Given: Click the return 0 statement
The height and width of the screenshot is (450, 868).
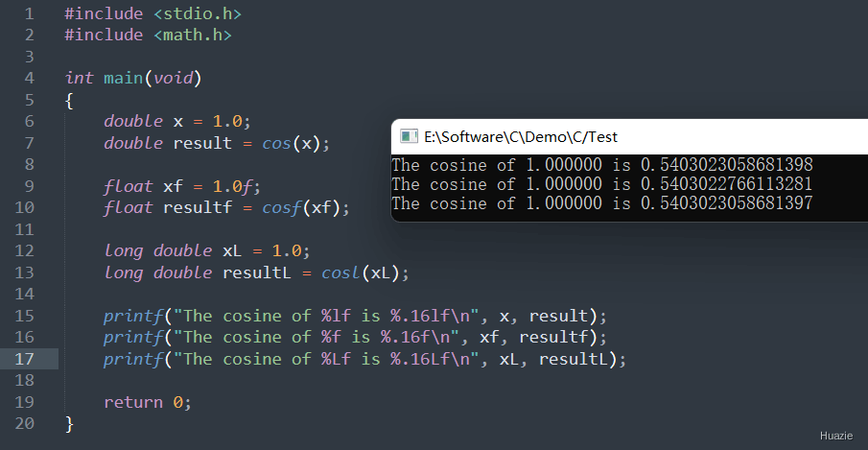Looking at the screenshot, I should [148, 402].
